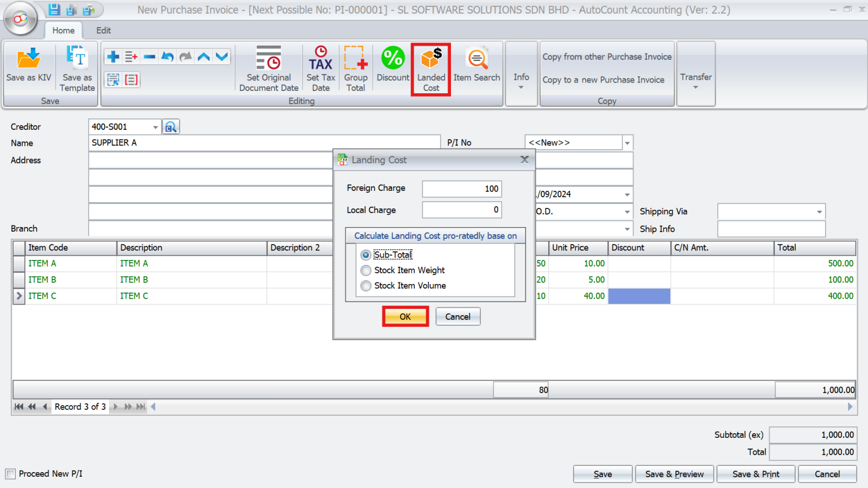Move row up with chevron icon
868x488 pixels.
pos(203,56)
